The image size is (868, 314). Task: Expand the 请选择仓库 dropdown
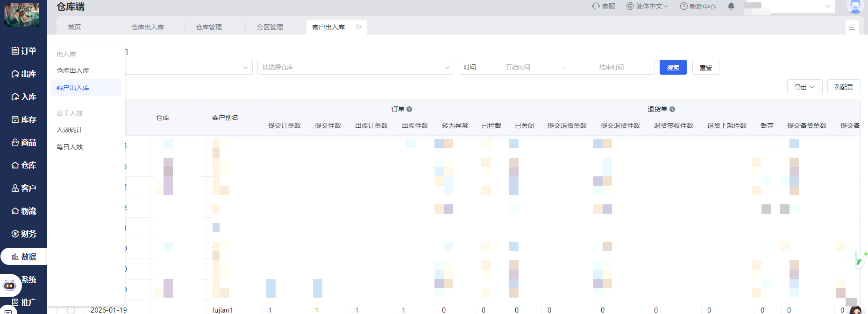coord(355,67)
